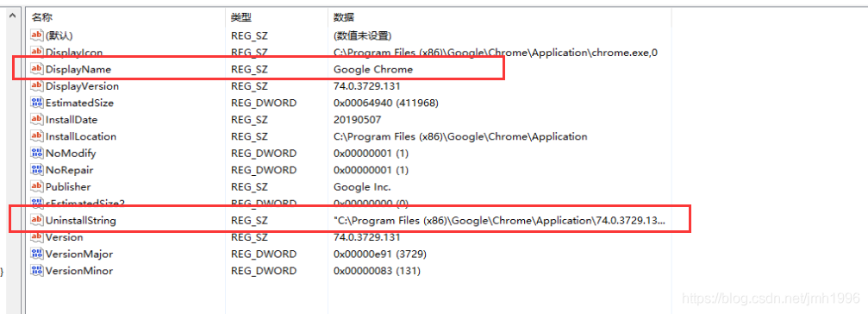Image resolution: width=868 pixels, height=314 pixels.
Task: Click DisplayVersion's 74.0.3729.131 data
Action: [366, 86]
